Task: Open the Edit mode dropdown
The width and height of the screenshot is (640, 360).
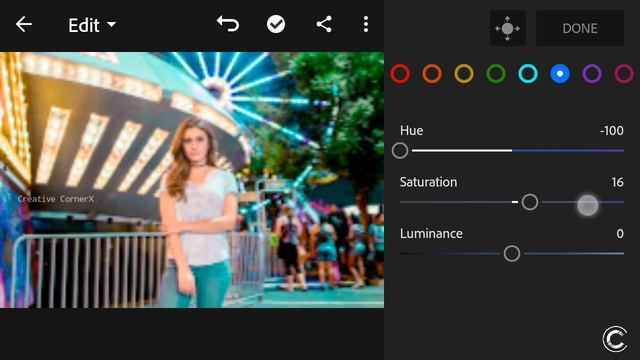Action: click(92, 25)
